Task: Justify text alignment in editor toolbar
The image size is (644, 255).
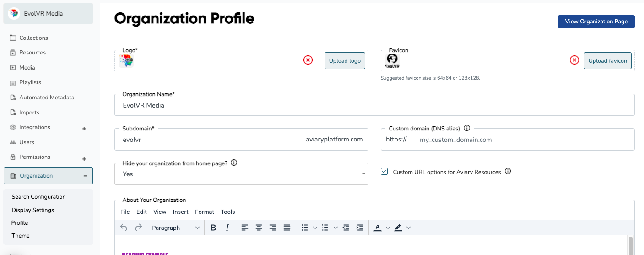Action: (287, 228)
